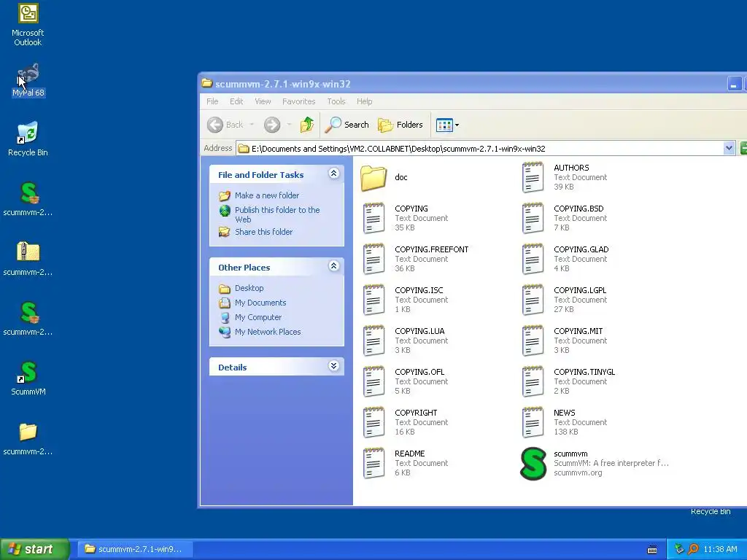Image resolution: width=747 pixels, height=560 pixels.
Task: Open the Tools menu
Action: coord(336,101)
